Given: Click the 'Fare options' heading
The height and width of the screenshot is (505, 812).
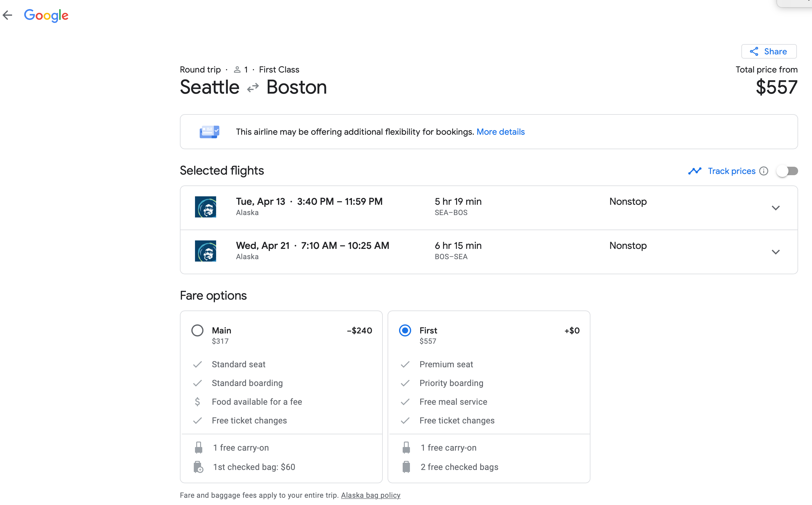Looking at the screenshot, I should point(213,296).
